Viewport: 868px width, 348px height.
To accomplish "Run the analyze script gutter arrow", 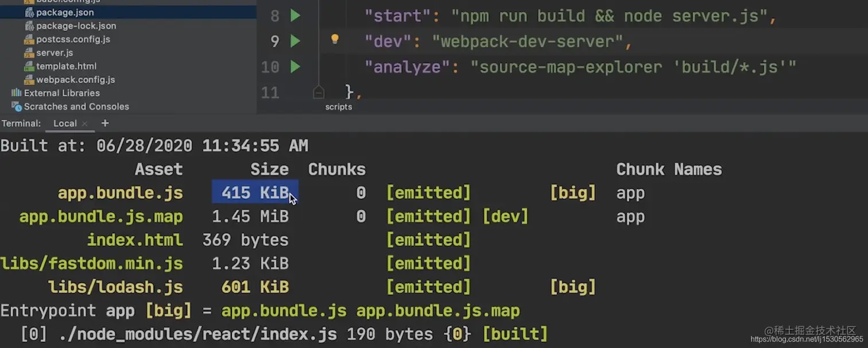I will 295,67.
